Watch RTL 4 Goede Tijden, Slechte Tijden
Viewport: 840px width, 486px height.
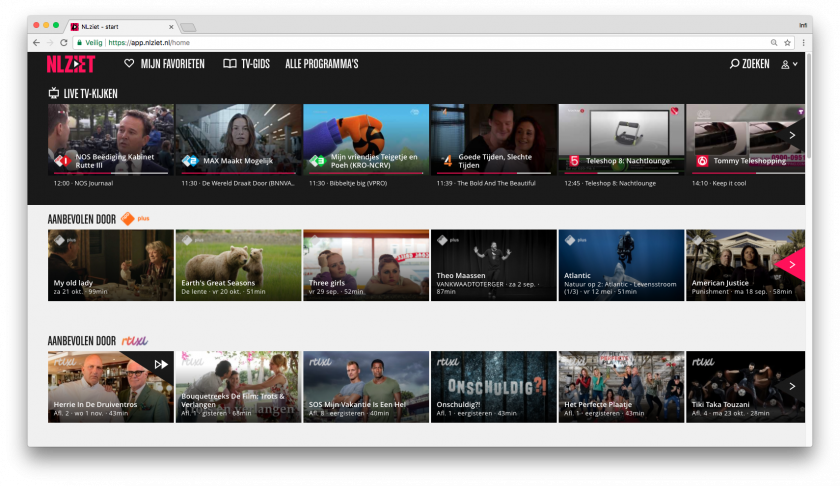493,139
